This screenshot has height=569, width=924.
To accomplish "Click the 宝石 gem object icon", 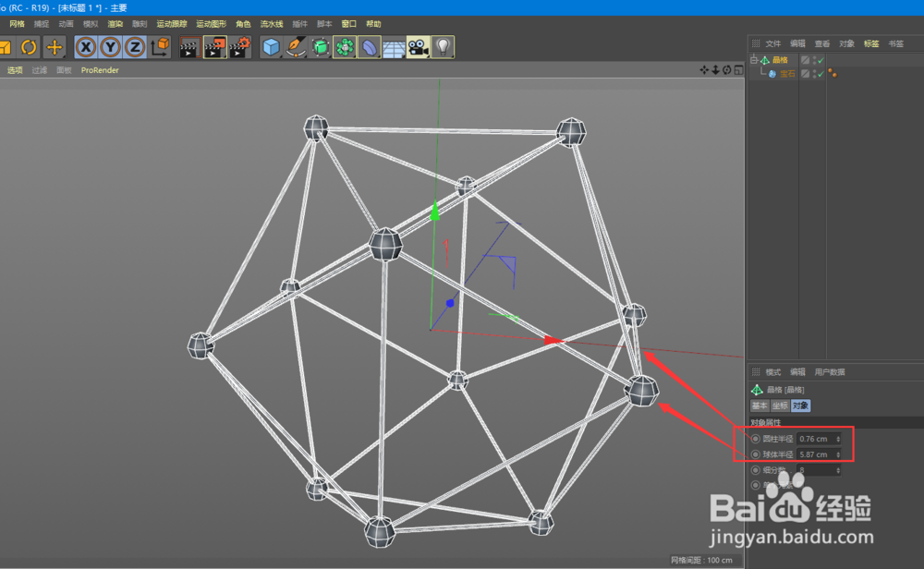I will tap(772, 74).
